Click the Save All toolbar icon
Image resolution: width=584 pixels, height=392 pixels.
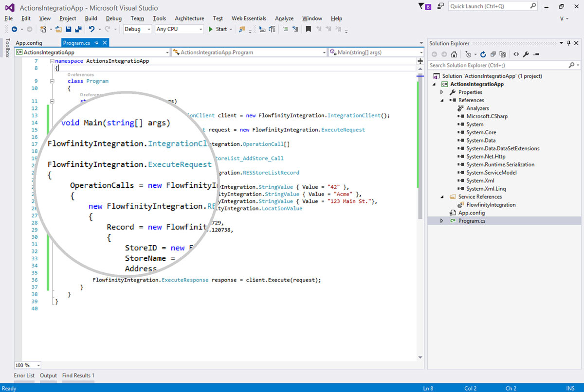pos(77,29)
